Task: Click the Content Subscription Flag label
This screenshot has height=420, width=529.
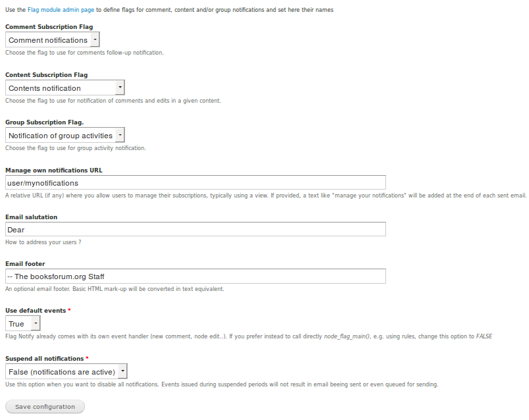Action: 46,75
